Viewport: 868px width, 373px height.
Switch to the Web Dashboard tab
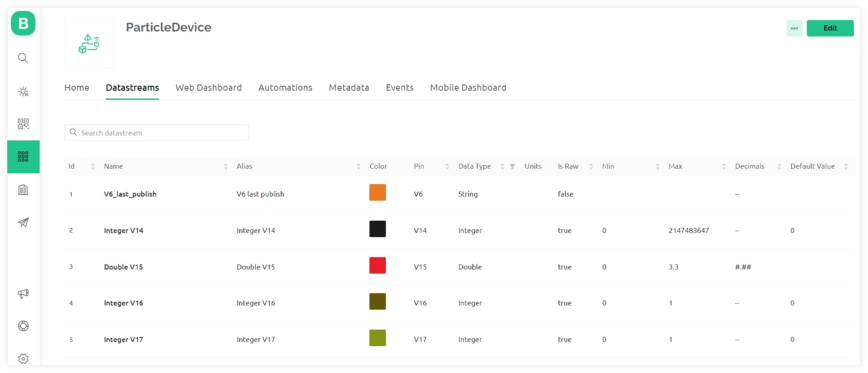click(209, 88)
